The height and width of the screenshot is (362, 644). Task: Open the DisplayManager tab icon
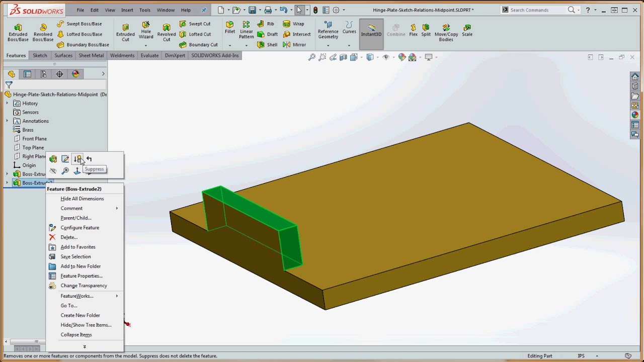tap(75, 74)
